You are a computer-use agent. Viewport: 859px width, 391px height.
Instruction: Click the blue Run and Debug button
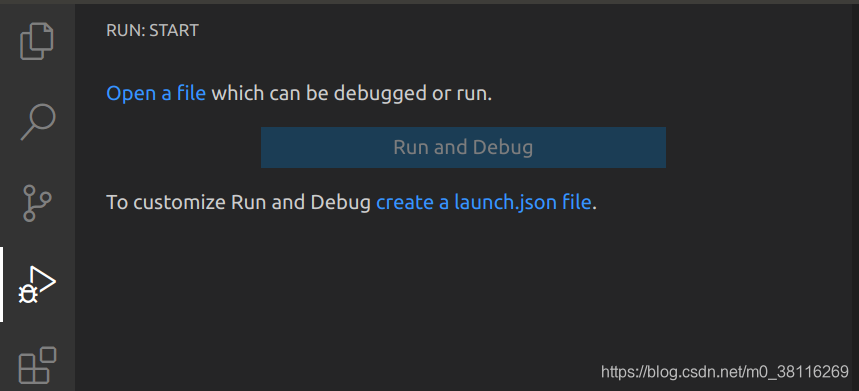[x=463, y=147]
